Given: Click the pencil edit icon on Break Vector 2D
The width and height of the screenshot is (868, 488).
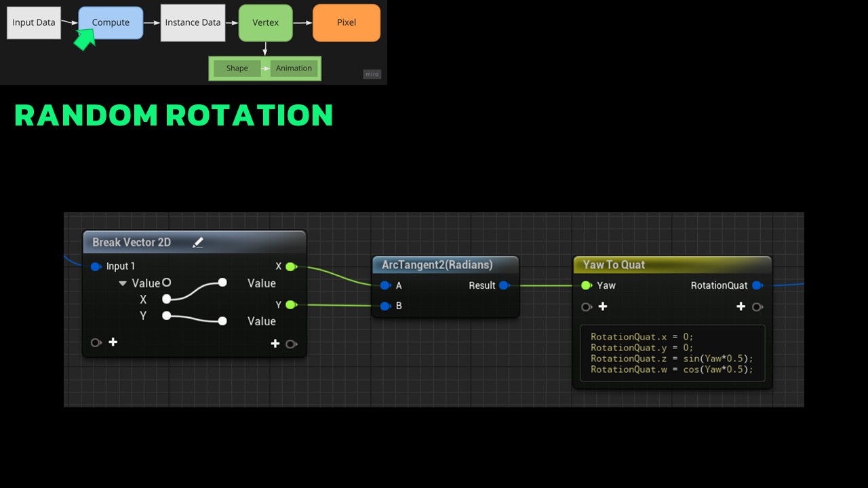Looking at the screenshot, I should coord(198,243).
